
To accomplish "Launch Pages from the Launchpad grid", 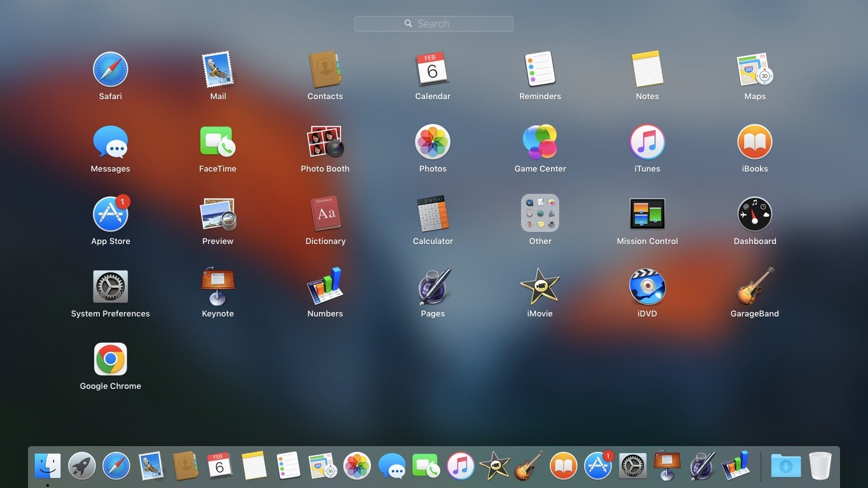I will (435, 287).
